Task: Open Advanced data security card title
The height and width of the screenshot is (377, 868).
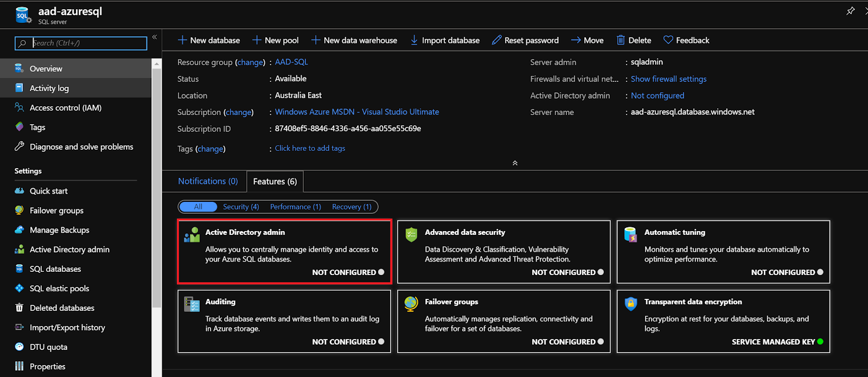Action: pos(465,232)
